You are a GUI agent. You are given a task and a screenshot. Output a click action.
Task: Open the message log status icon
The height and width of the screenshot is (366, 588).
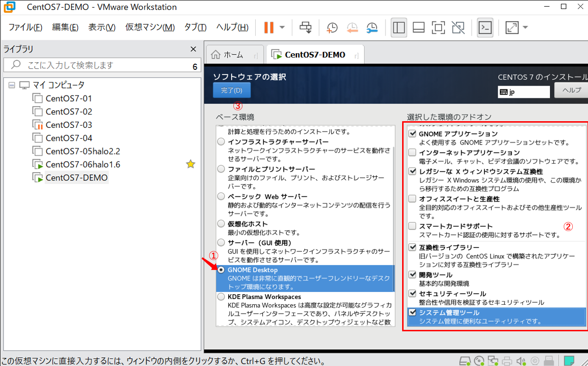coord(569,360)
